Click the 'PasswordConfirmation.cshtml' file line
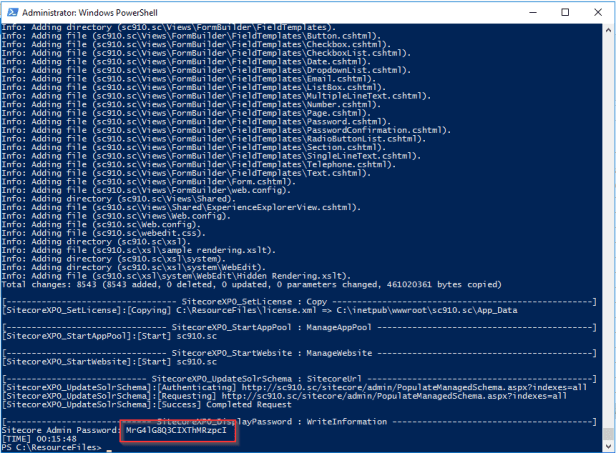 point(226,130)
